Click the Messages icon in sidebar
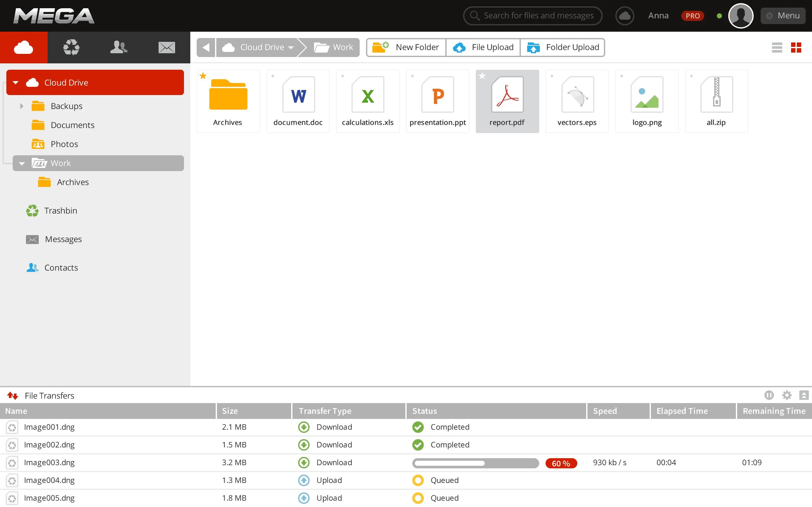The height and width of the screenshot is (507, 812). click(x=32, y=239)
